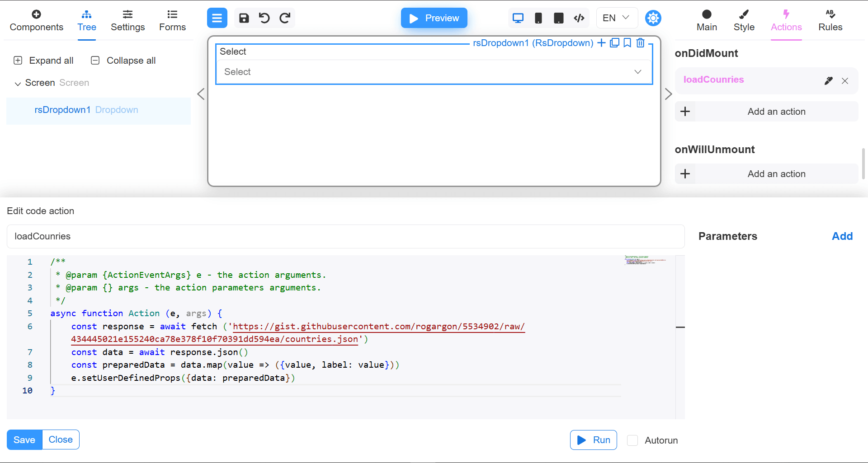Open the EN language dropdown
868x463 pixels.
point(616,18)
